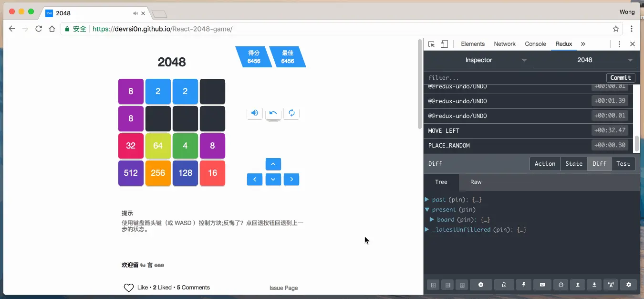Open the Issue Page link
The image size is (644, 299).
click(283, 288)
